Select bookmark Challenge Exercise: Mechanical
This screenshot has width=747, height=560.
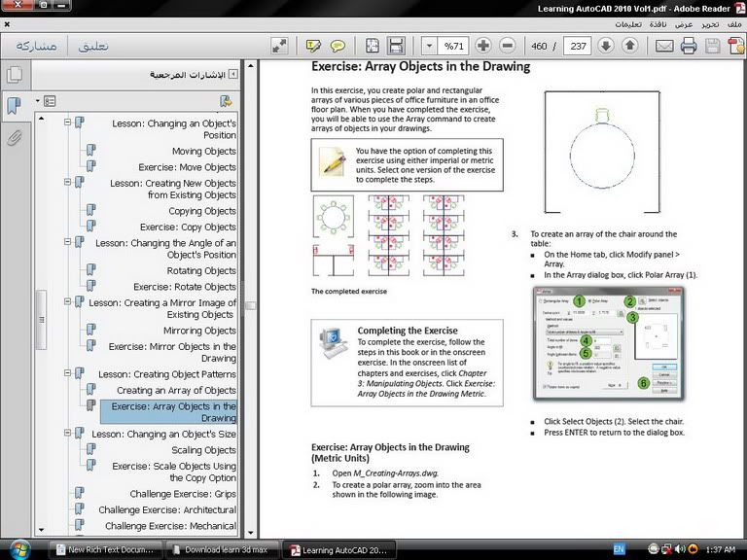tap(170, 526)
